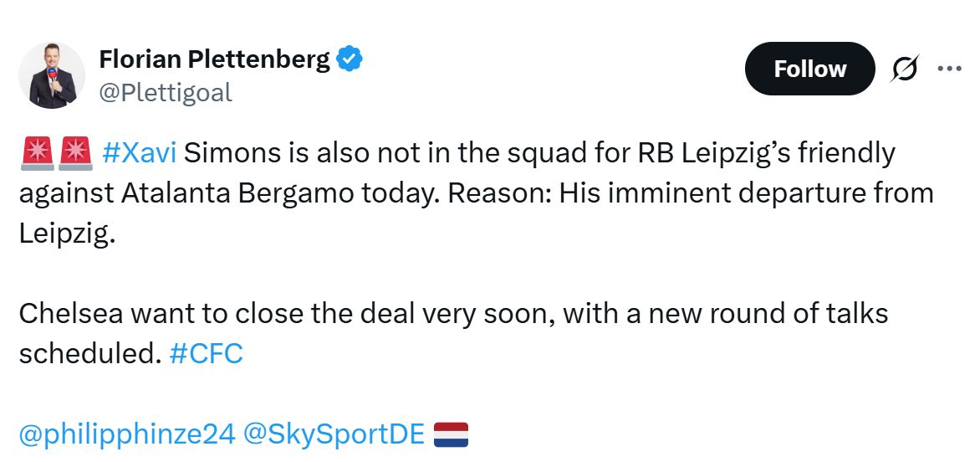The height and width of the screenshot is (462, 980).
Task: Click the blue verified checkmark badge
Action: 350,59
